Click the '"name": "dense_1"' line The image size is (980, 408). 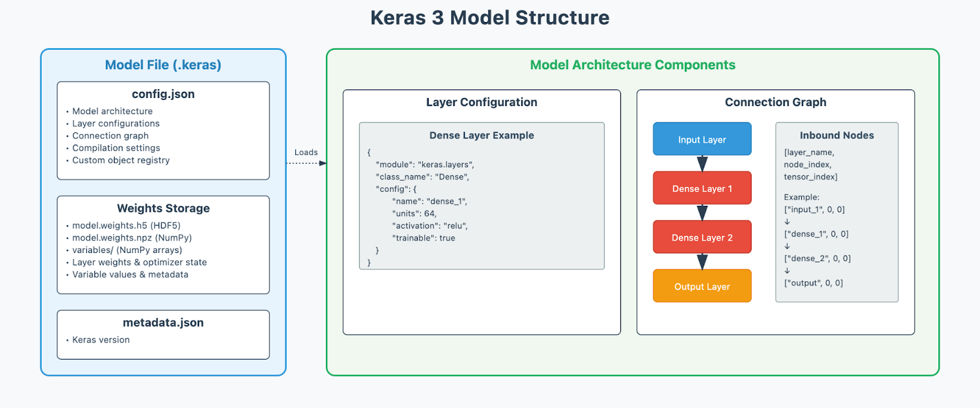[430, 202]
